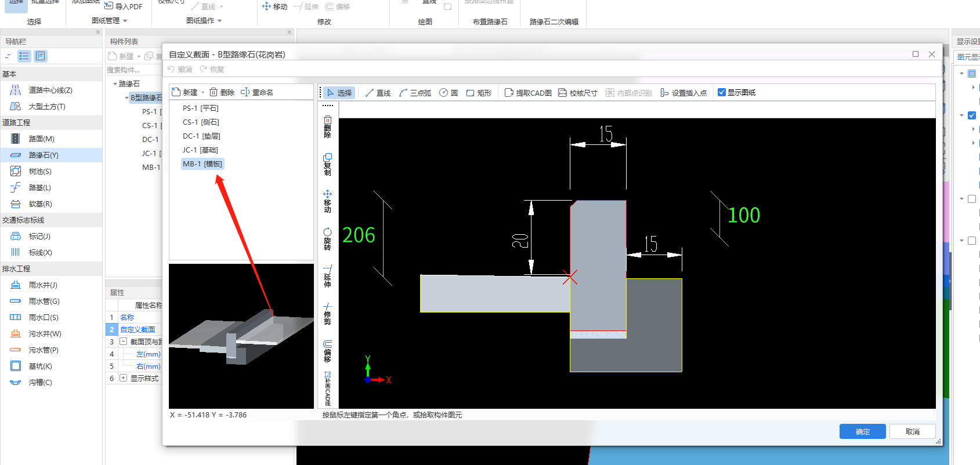Pick the 直线 line drawing tool
This screenshot has width=980, height=465.
click(378, 93)
